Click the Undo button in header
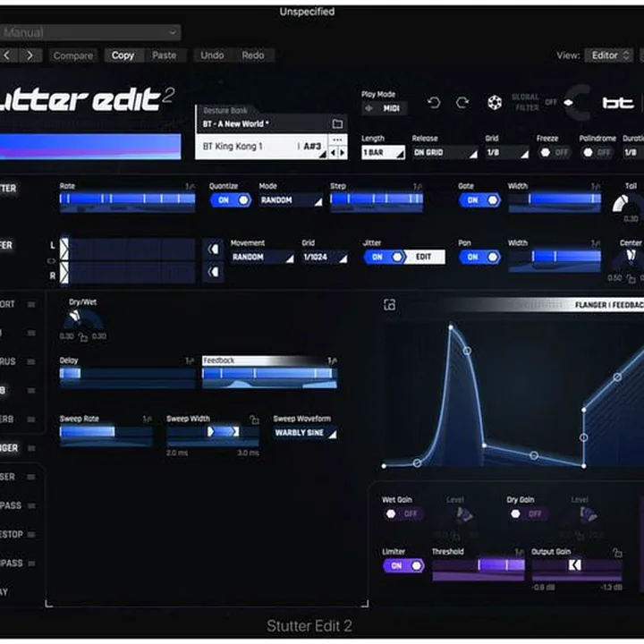644x644 pixels. click(212, 55)
